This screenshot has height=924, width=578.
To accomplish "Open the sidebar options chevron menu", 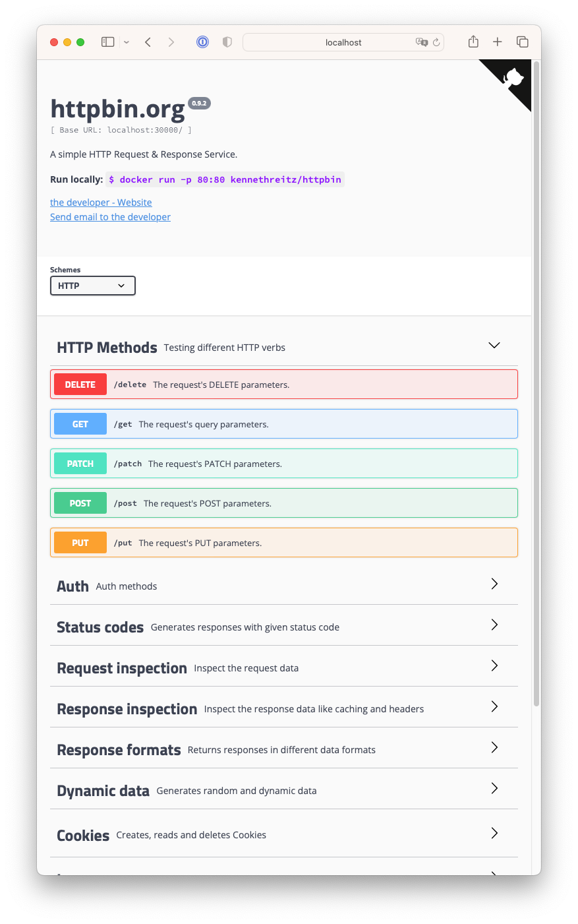I will 127,42.
